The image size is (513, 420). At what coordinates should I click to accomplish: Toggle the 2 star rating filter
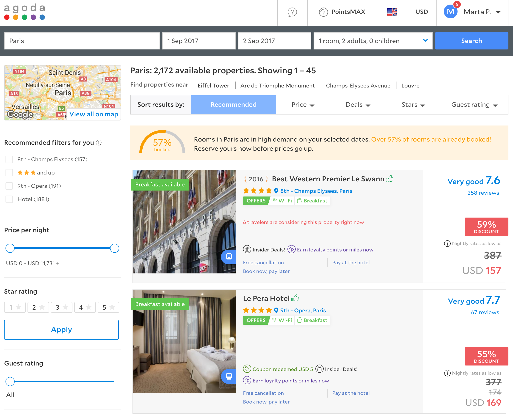(x=38, y=307)
